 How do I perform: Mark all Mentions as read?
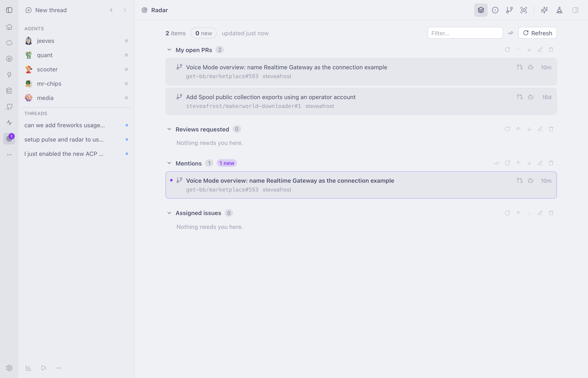496,163
